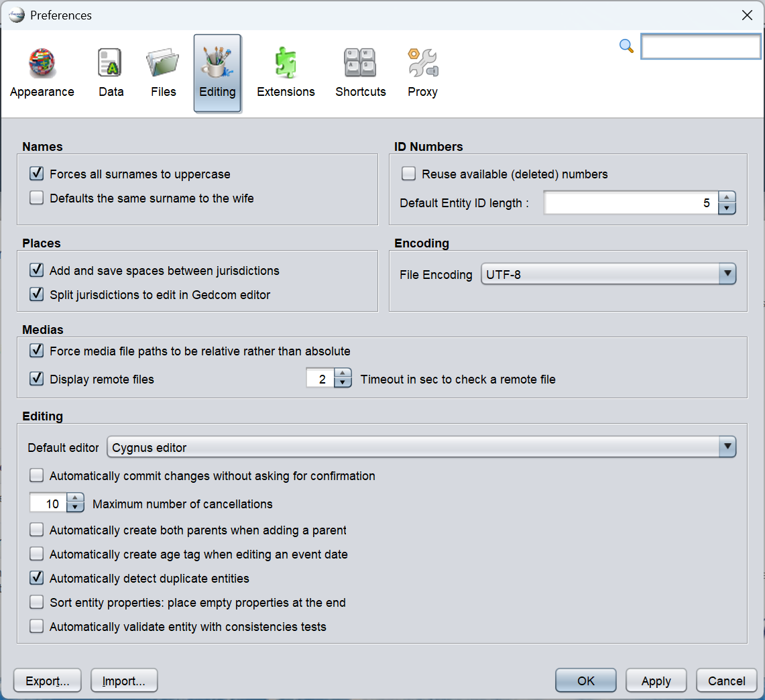Uncheck Automatically detect duplicate entities
765x700 pixels.
click(x=37, y=579)
